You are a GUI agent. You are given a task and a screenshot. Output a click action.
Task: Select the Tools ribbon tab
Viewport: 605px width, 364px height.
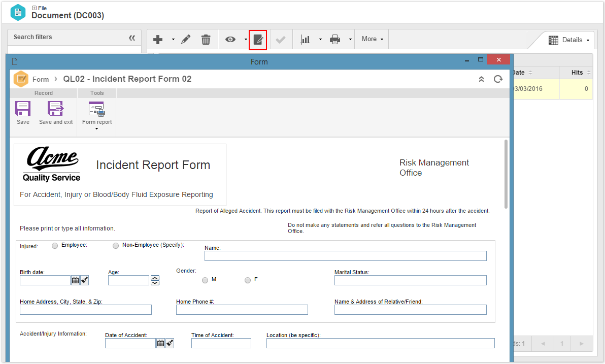click(x=97, y=93)
